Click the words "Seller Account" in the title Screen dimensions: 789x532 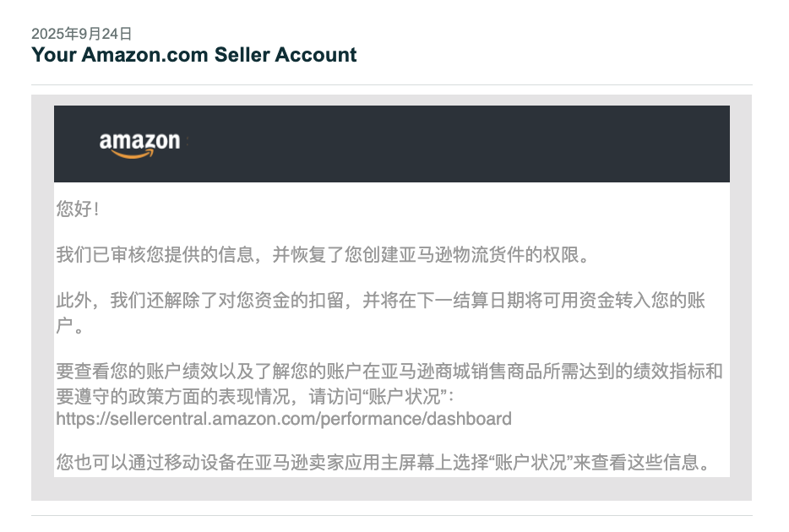pyautogui.click(x=286, y=54)
